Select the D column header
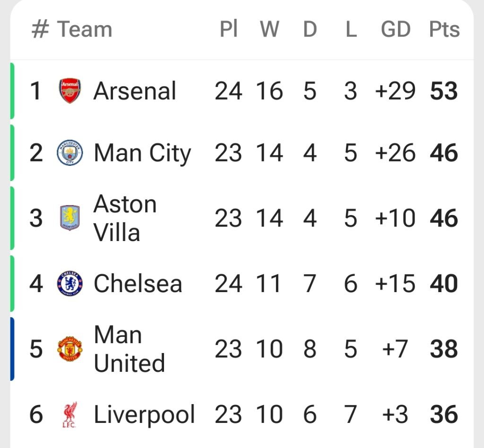 coord(310,29)
